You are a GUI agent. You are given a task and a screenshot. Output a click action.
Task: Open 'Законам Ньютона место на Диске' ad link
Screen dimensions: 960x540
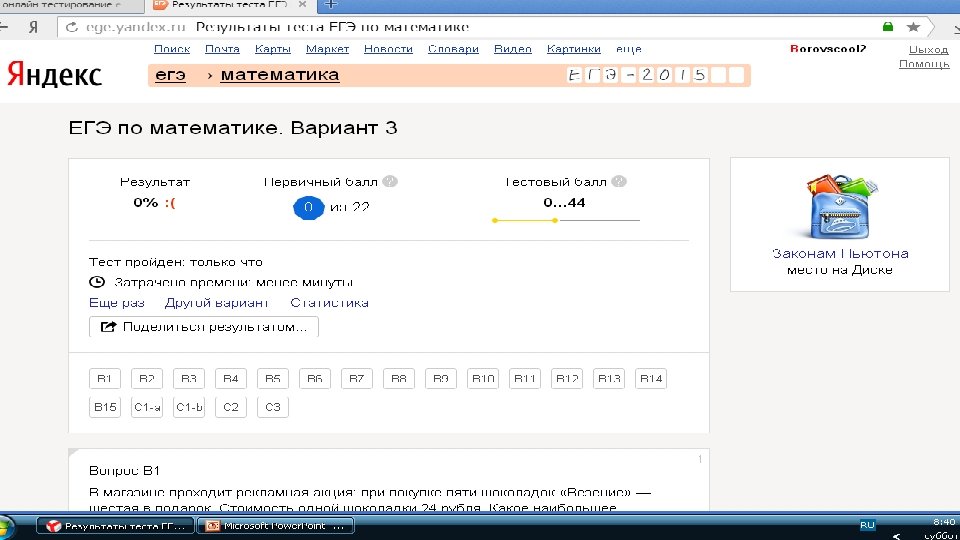tap(840, 261)
